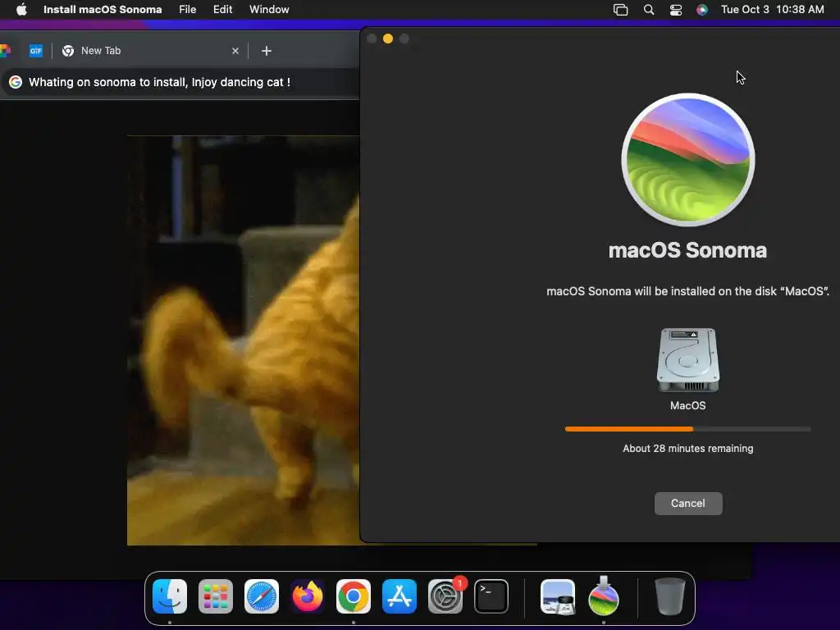Click the dancing cat GIF in Chrome

[243, 340]
